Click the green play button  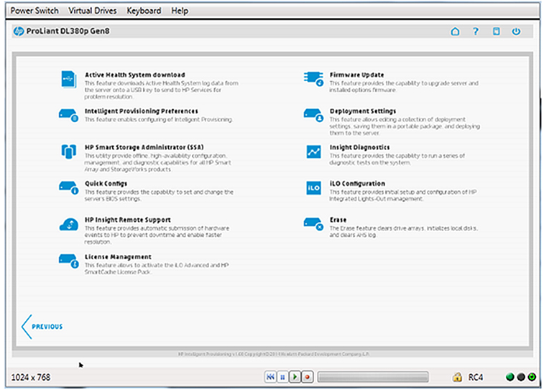(295, 377)
